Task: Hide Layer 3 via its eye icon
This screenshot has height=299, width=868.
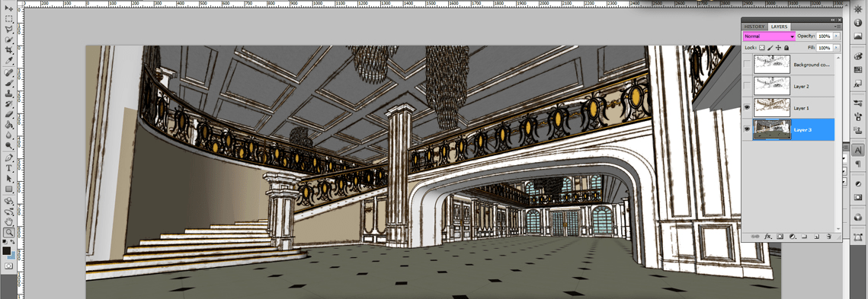Action: 748,129
